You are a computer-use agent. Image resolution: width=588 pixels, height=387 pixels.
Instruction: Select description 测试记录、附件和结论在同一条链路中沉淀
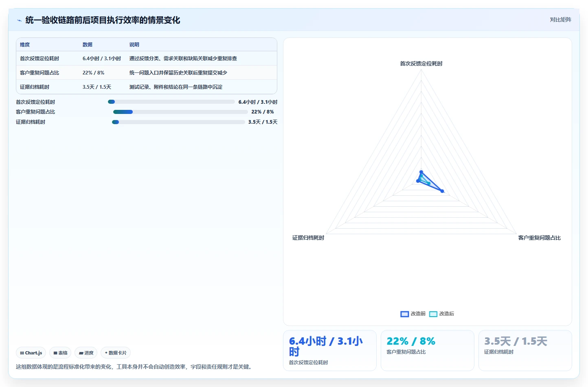(x=176, y=87)
